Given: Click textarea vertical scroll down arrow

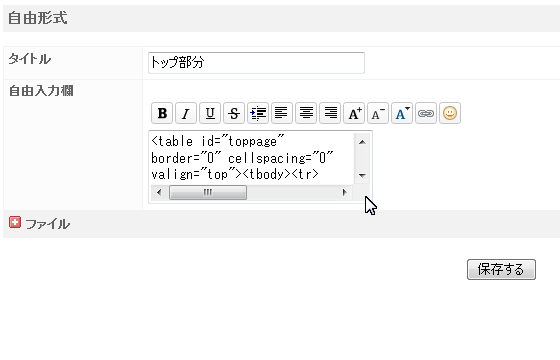Looking at the screenshot, I should [362, 175].
